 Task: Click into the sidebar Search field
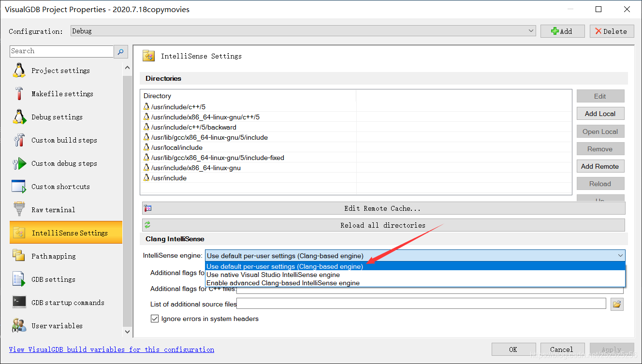point(61,51)
